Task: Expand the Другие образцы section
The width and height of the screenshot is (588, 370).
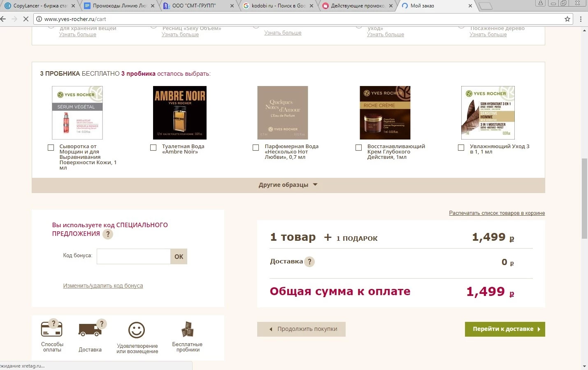Action: (x=288, y=185)
